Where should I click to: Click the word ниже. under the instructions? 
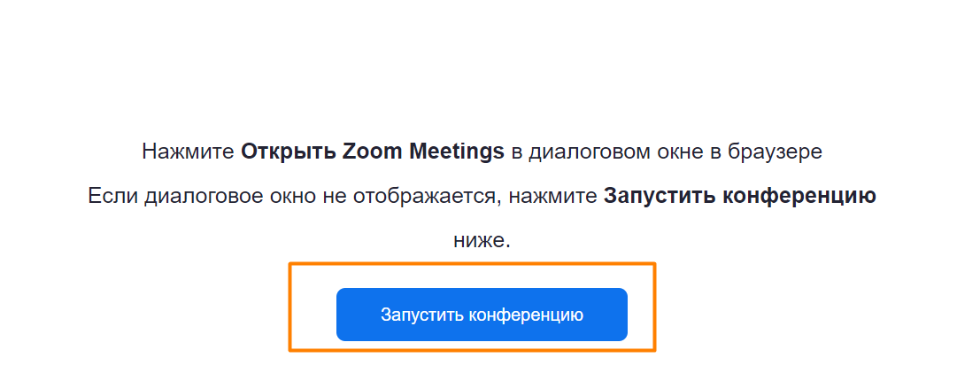coord(482,240)
